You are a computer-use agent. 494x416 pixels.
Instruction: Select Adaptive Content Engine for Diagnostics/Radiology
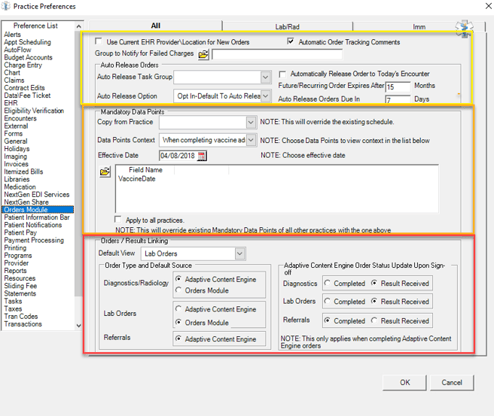178,279
